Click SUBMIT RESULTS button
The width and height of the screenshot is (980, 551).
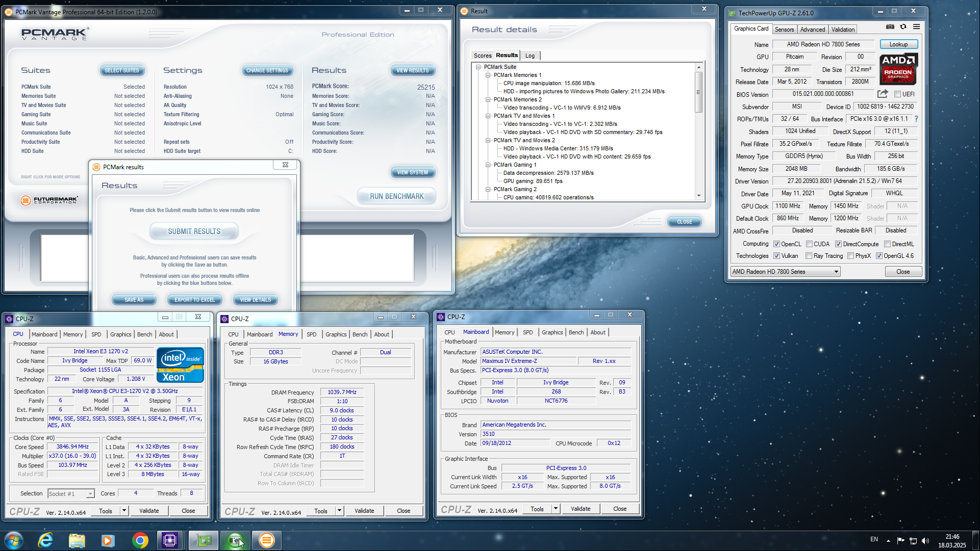pyautogui.click(x=194, y=231)
